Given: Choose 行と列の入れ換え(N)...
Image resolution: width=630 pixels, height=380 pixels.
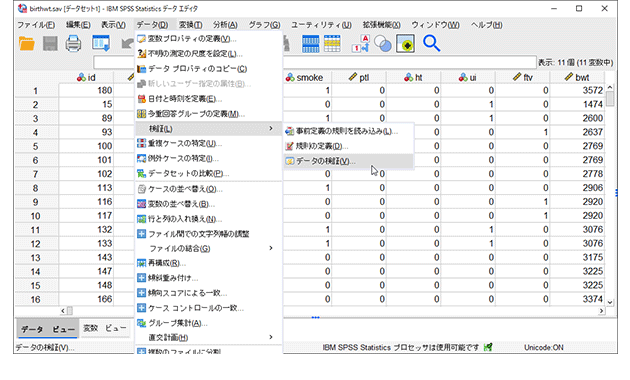Looking at the screenshot, I should pyautogui.click(x=208, y=219).
